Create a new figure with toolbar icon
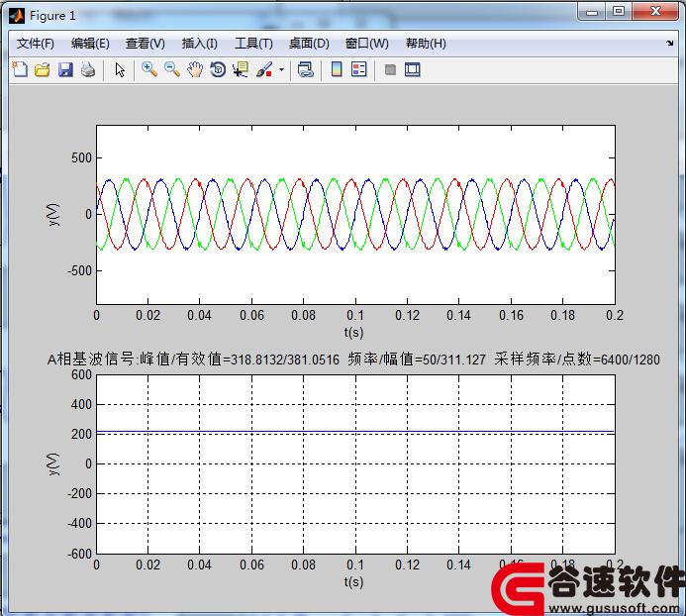This screenshot has height=616, width=686. point(20,69)
